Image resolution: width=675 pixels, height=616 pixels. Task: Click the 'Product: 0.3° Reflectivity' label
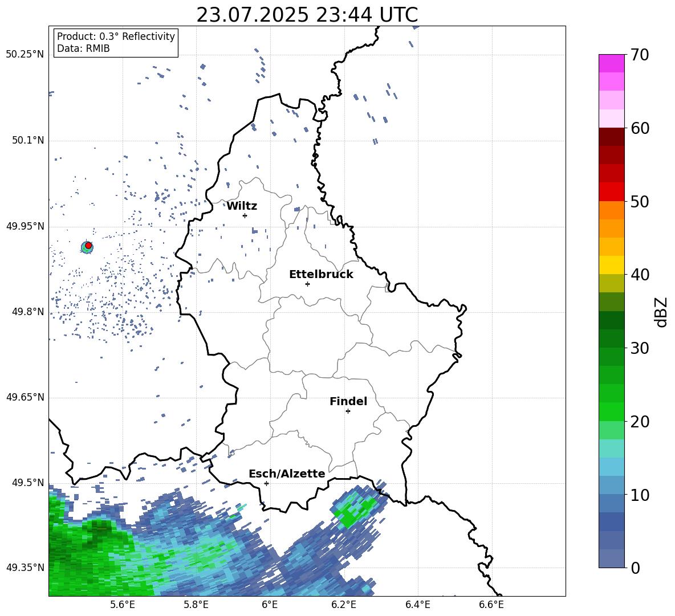point(116,36)
